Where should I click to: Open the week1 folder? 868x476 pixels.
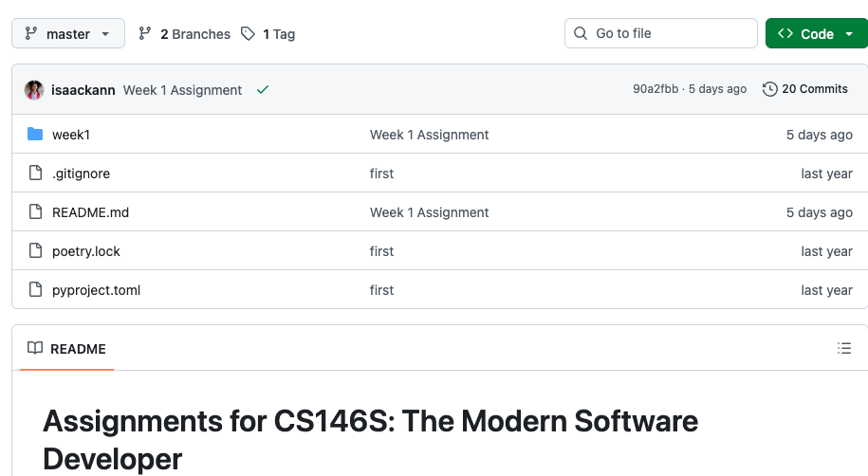71,135
